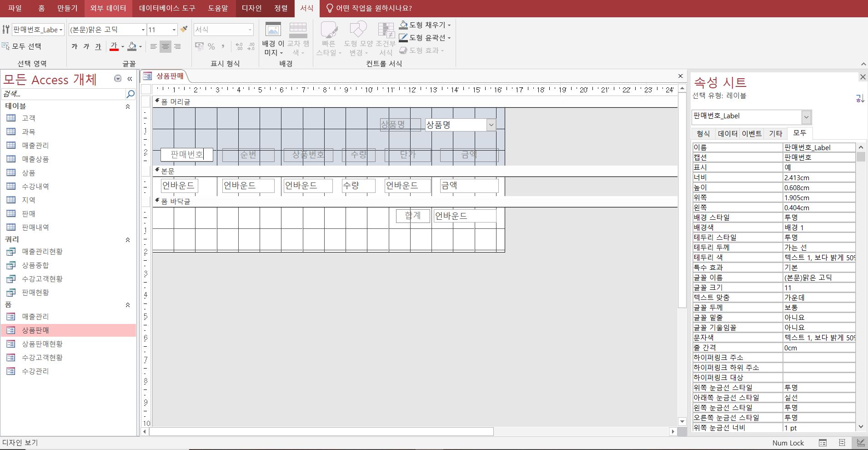Click the 모두 선택 button
This screenshot has width=868, height=450.
[22, 46]
